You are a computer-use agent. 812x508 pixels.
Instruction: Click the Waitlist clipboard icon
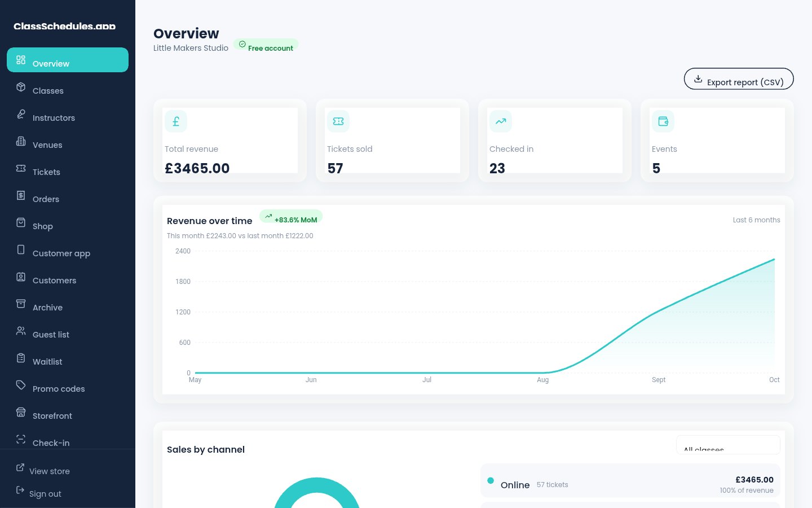(x=21, y=358)
